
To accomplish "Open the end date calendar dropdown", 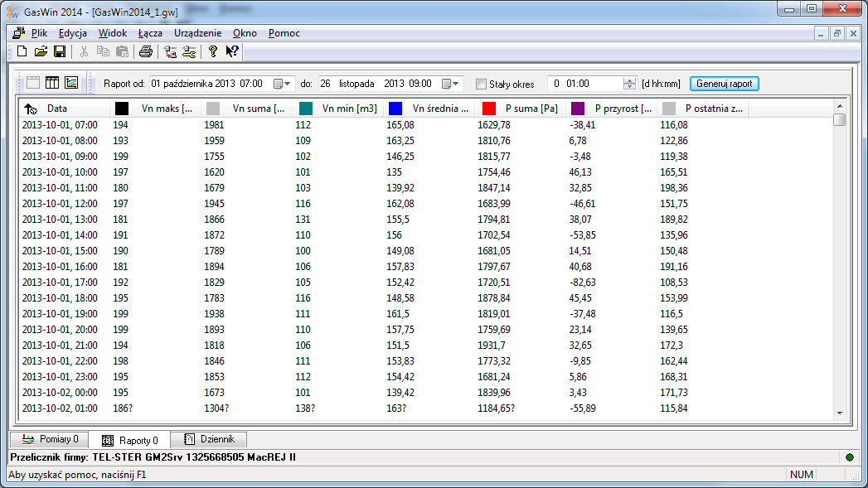I will pos(450,84).
